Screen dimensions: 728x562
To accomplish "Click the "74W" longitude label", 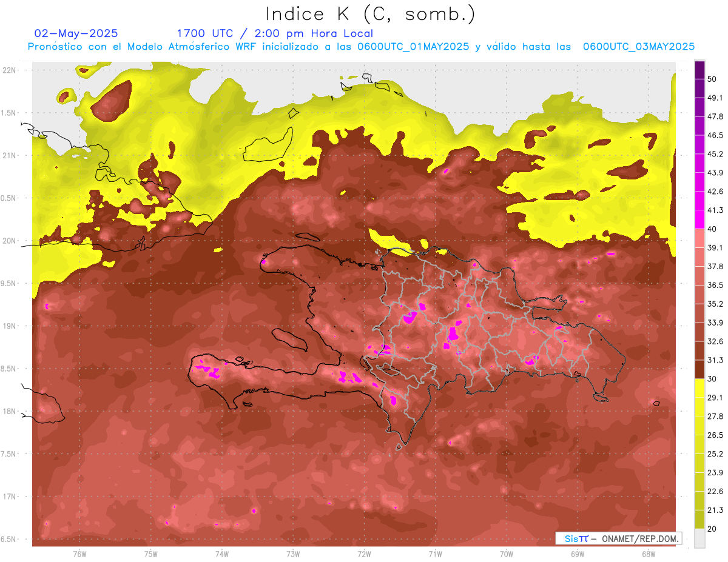I will click(222, 554).
